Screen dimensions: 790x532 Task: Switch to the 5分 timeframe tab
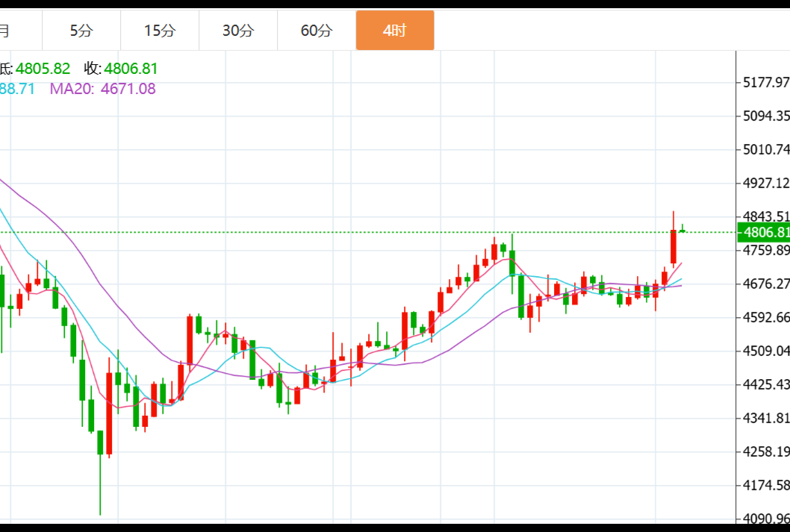point(81,31)
